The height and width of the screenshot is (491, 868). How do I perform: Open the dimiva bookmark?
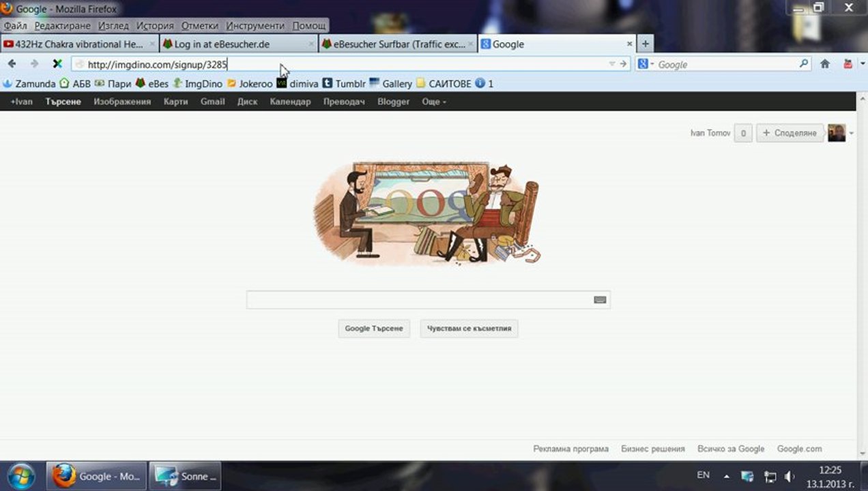298,84
